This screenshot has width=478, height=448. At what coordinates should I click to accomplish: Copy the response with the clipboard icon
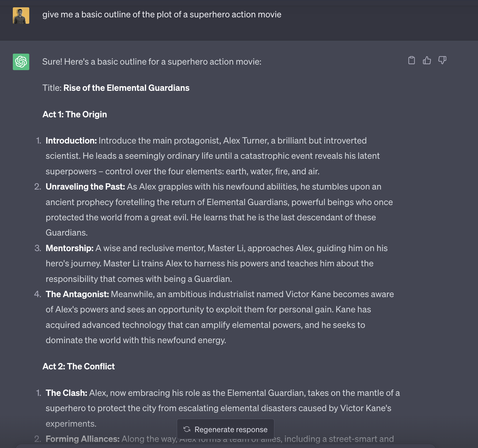coord(412,60)
